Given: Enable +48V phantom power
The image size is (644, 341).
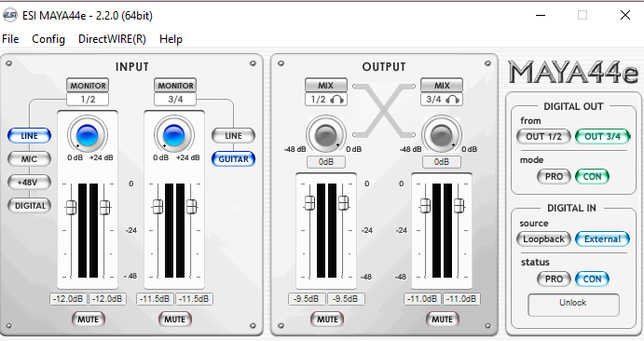Looking at the screenshot, I should 29,183.
